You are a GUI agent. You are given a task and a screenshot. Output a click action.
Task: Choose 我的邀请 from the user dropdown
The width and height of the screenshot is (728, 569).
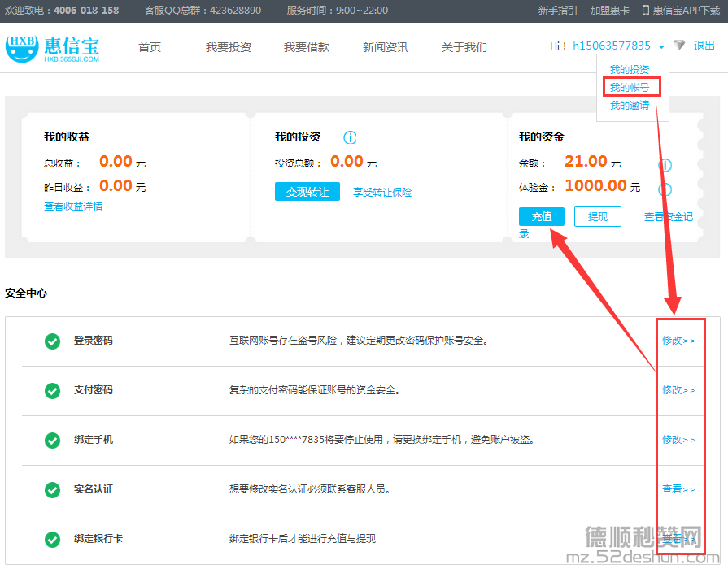630,105
